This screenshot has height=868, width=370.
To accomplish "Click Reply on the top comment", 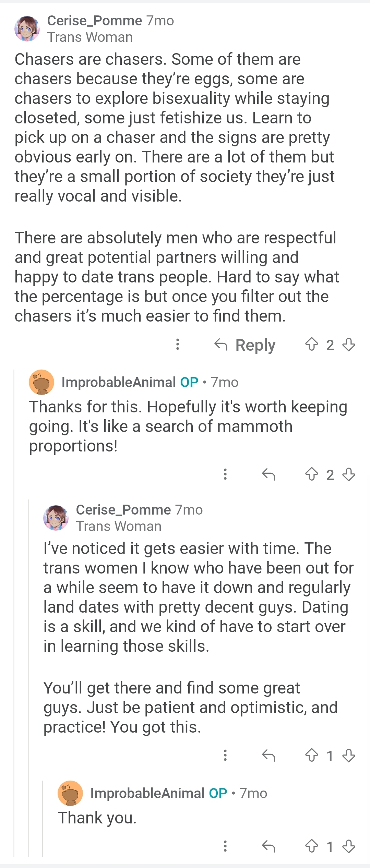I will tap(245, 345).
